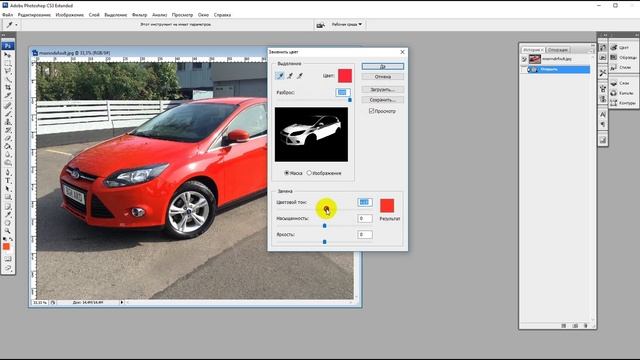The image size is (640, 360).
Task: Open the Файл menu
Action: (x=8, y=15)
